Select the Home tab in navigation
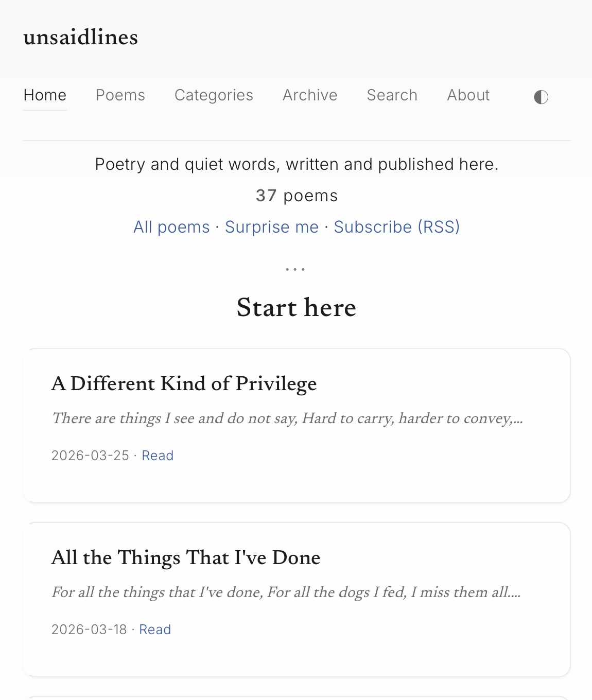This screenshot has width=592, height=700. [45, 95]
